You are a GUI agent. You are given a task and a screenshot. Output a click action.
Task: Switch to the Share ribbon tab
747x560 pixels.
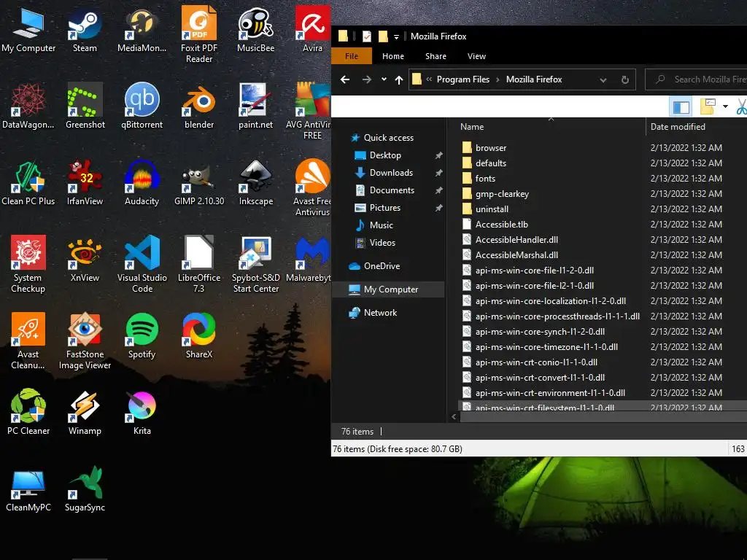(x=436, y=55)
